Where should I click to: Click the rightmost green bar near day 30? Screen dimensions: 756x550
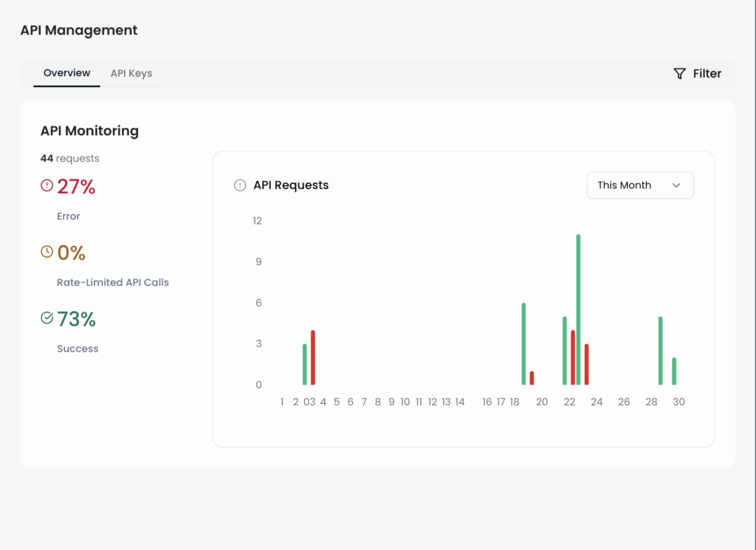(674, 371)
